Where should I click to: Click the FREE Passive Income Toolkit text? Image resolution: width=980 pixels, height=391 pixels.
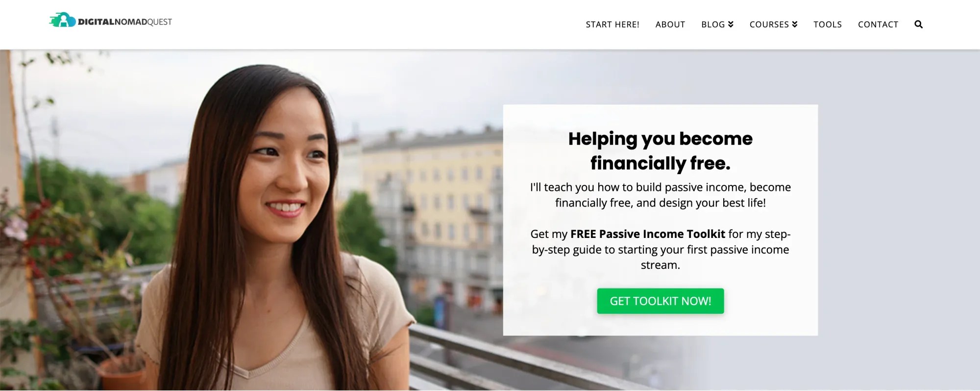click(647, 234)
